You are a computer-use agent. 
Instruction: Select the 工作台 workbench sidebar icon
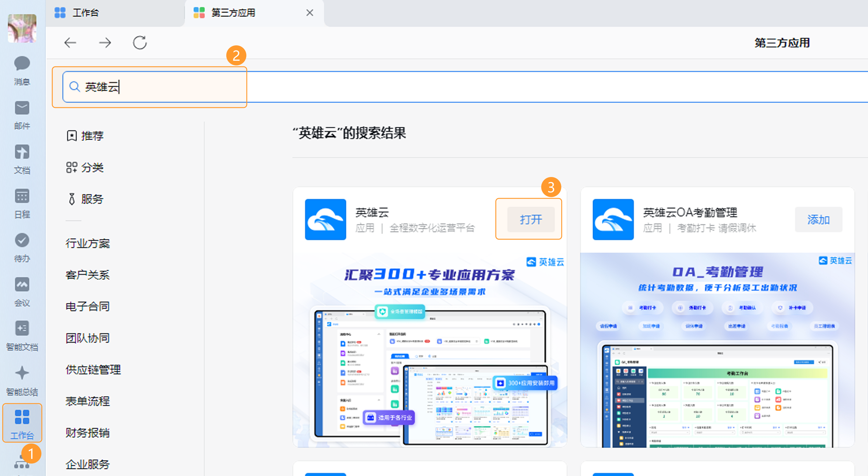[x=22, y=423]
